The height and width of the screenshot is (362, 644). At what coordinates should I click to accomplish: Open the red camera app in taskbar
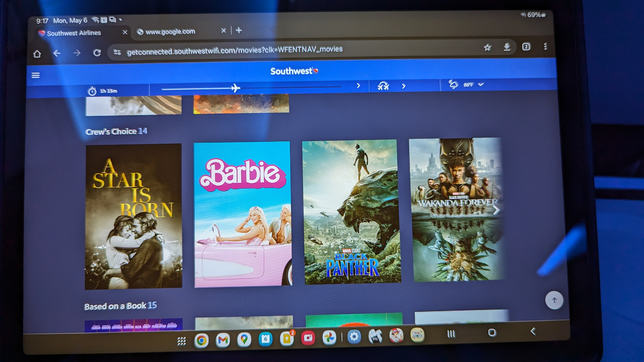308,338
